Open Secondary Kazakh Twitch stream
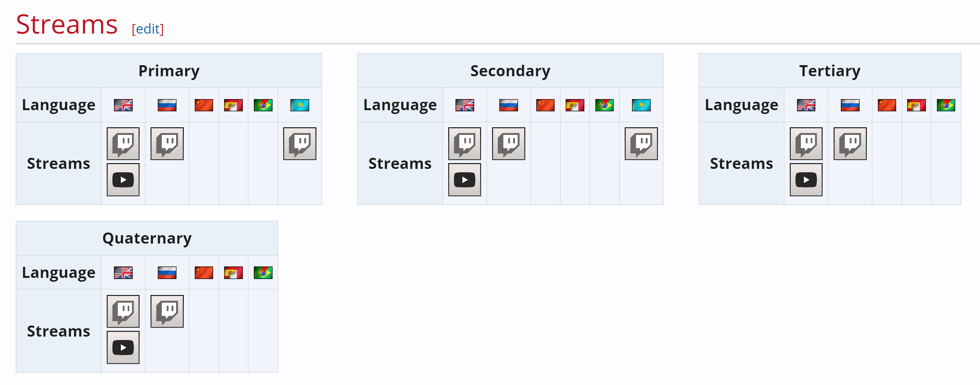Viewport: 980px width, 385px height. tap(641, 144)
